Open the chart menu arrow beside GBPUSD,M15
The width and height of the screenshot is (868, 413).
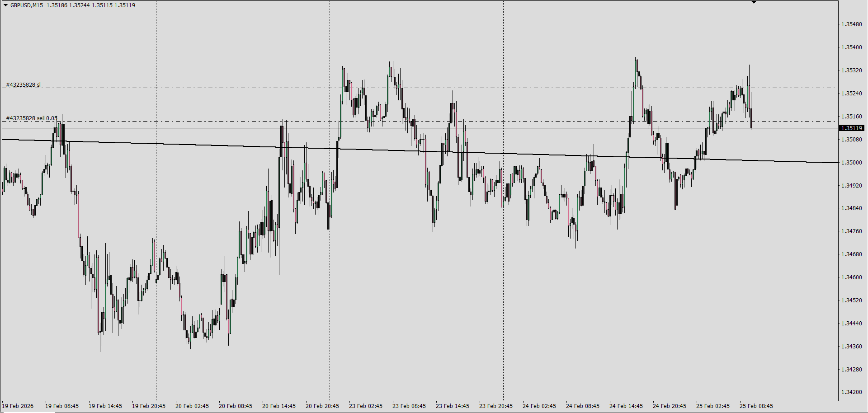pyautogui.click(x=5, y=5)
